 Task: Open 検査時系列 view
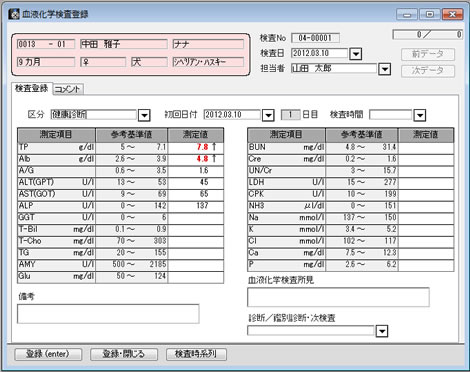(x=196, y=354)
